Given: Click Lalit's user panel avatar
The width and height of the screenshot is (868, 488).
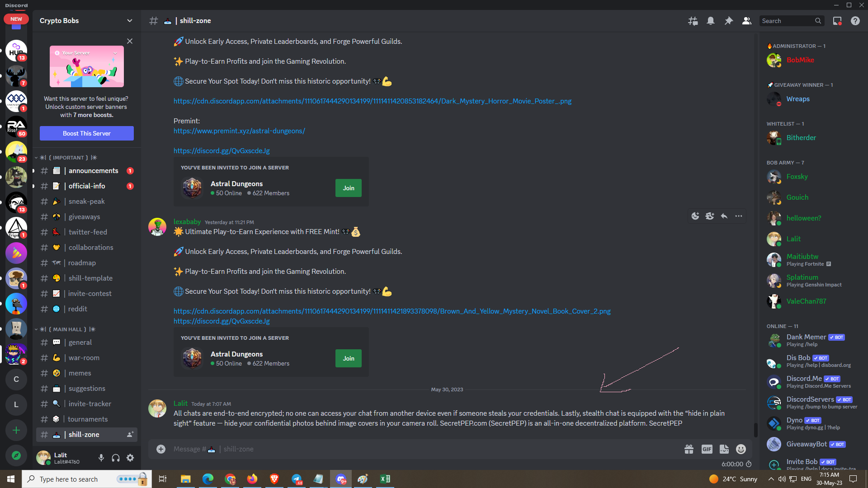Looking at the screenshot, I should tap(43, 458).
